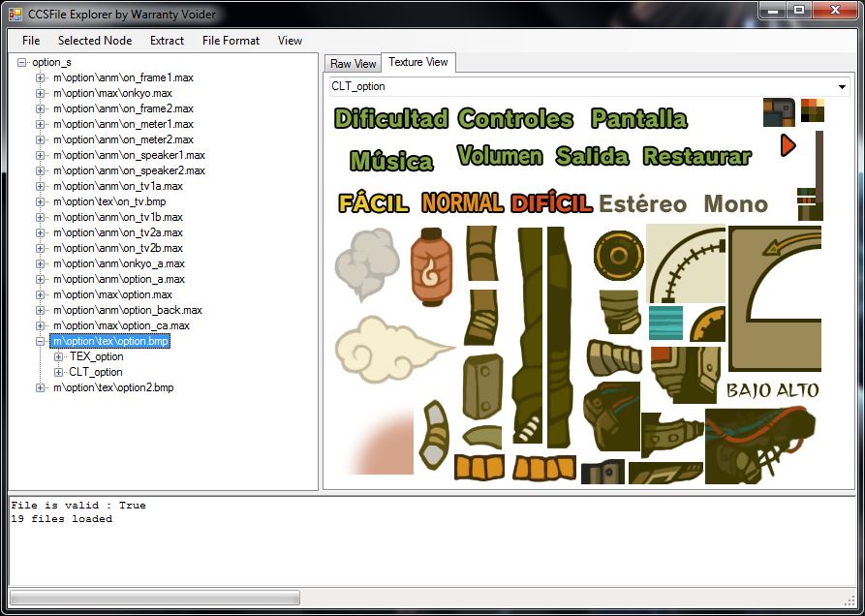The width and height of the screenshot is (865, 616).
Task: Click the progress bar at window bottom
Action: pyautogui.click(x=155, y=598)
